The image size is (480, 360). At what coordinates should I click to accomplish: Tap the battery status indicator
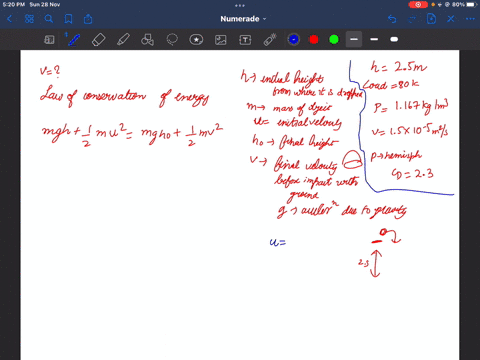point(465,5)
